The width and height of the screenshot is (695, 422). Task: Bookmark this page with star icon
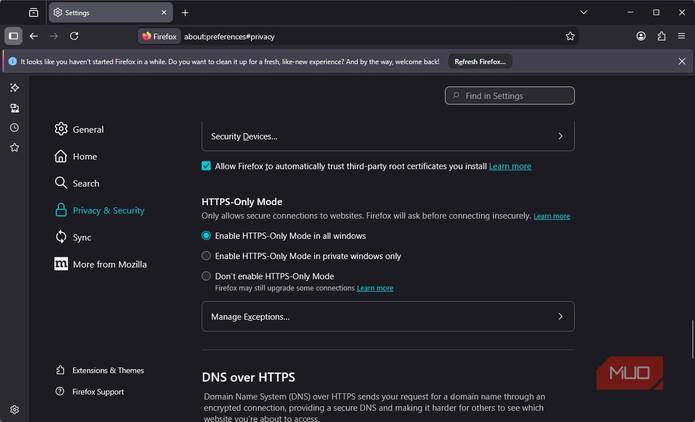570,36
